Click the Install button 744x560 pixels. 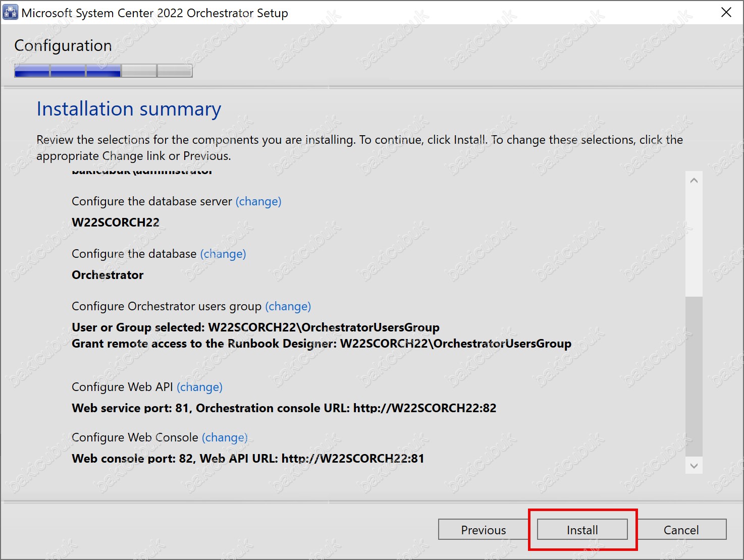coord(582,530)
